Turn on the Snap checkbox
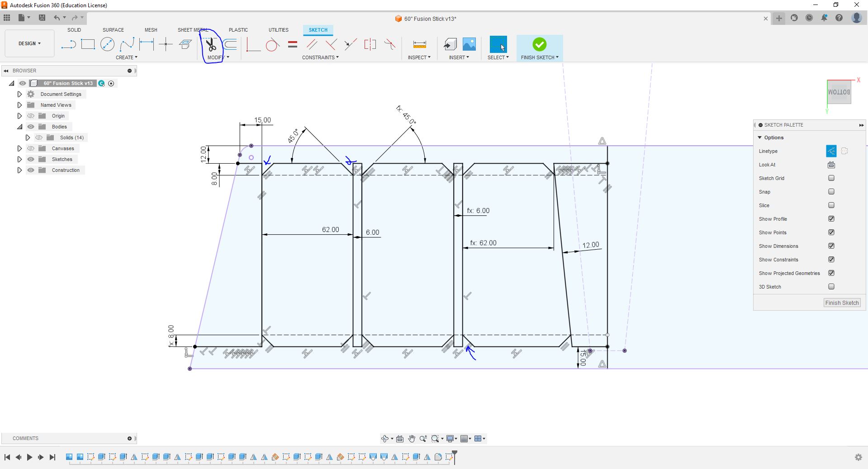This screenshot has height=469, width=868. pyautogui.click(x=831, y=192)
